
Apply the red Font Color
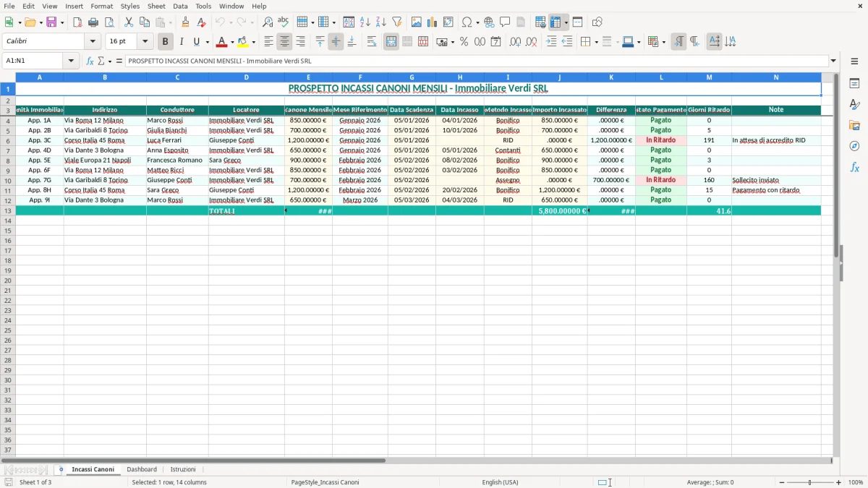(222, 42)
